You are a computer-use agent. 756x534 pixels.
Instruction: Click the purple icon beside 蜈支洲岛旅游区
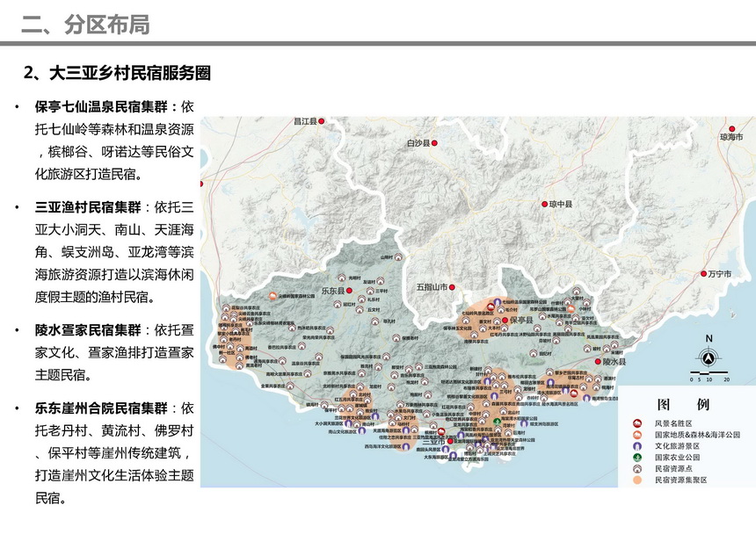524,424
